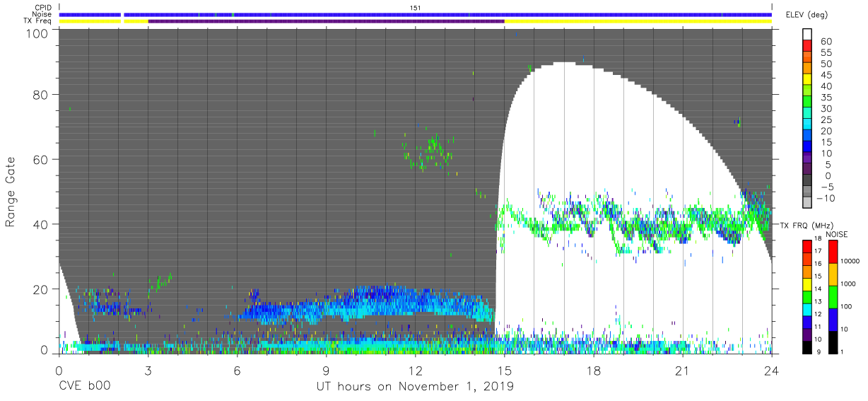Click the green scatter cluster near range gate 62
Screen dimensions: 868x401
click(429, 151)
